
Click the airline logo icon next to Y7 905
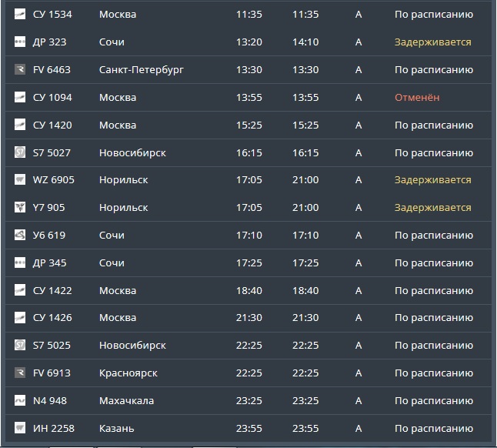pyautogui.click(x=21, y=208)
